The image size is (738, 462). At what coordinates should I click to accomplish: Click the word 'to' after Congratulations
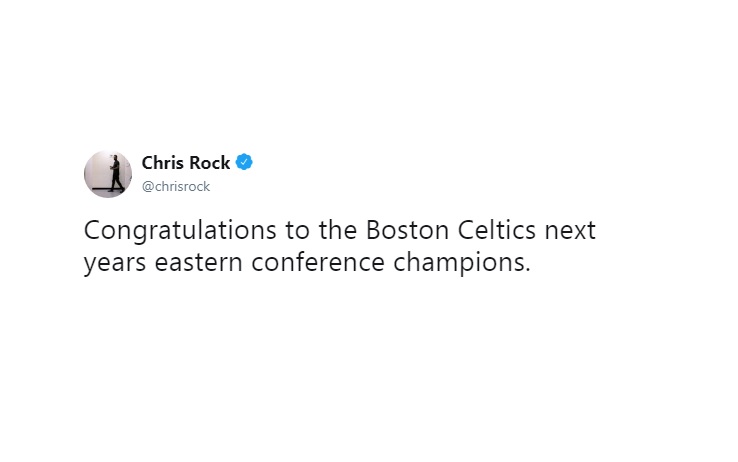[297, 231]
